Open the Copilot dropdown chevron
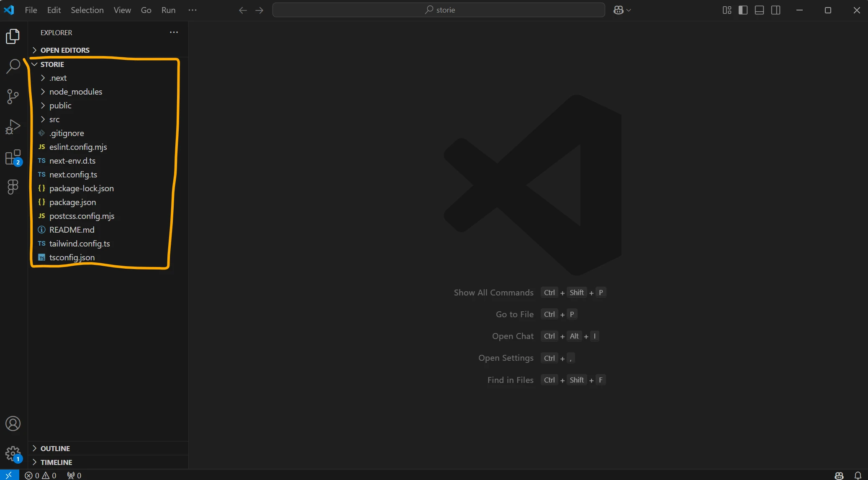This screenshot has height=480, width=868. pyautogui.click(x=629, y=10)
